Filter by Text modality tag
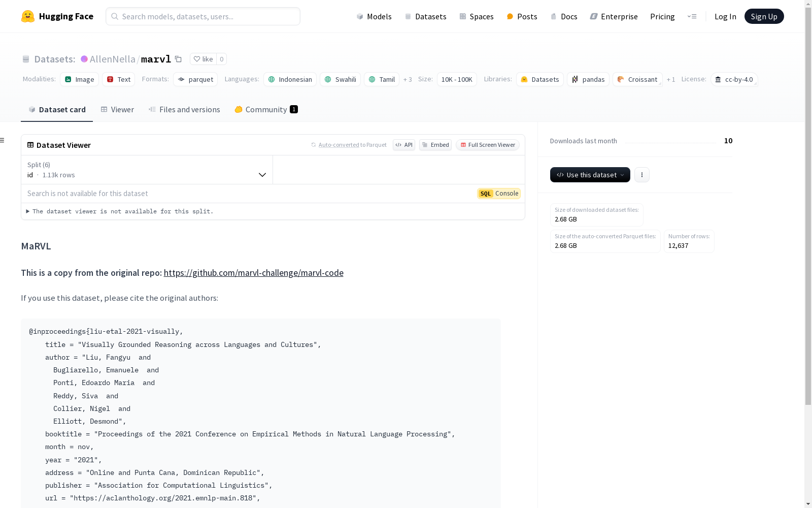The width and height of the screenshot is (812, 508). click(119, 79)
